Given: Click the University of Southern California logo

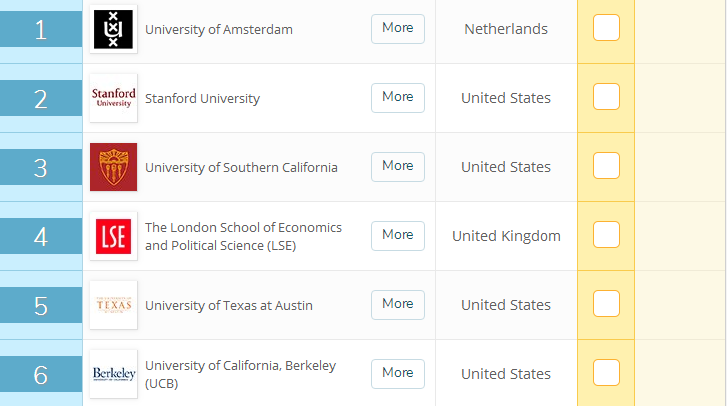Looking at the screenshot, I should click(x=113, y=167).
